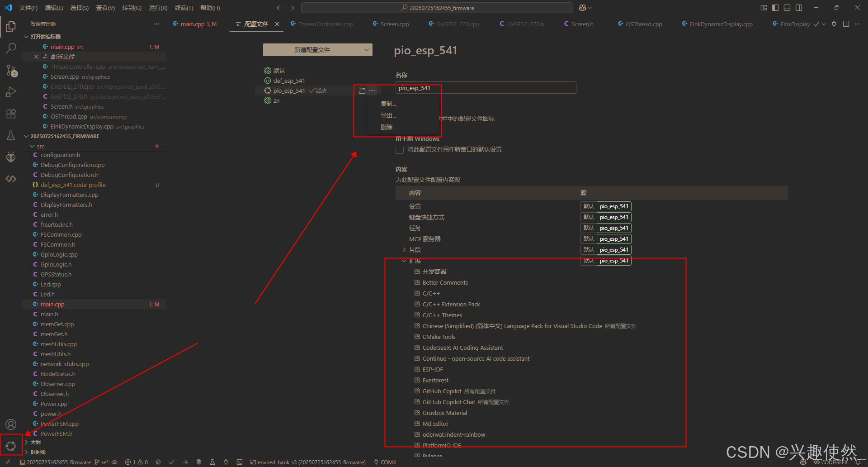The height and width of the screenshot is (467, 868).
Task: Click the Copilot icon in title bar
Action: tap(582, 8)
